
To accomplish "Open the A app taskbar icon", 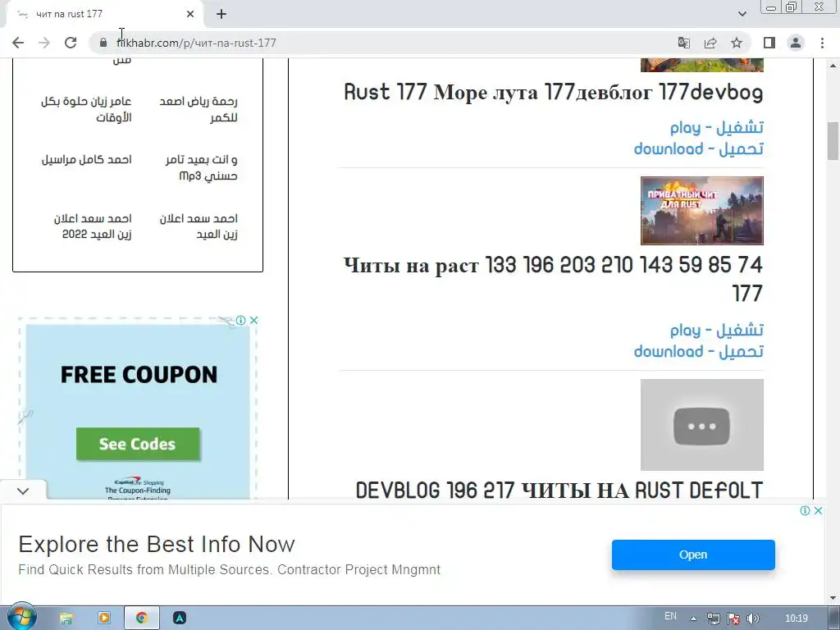I will click(180, 619).
